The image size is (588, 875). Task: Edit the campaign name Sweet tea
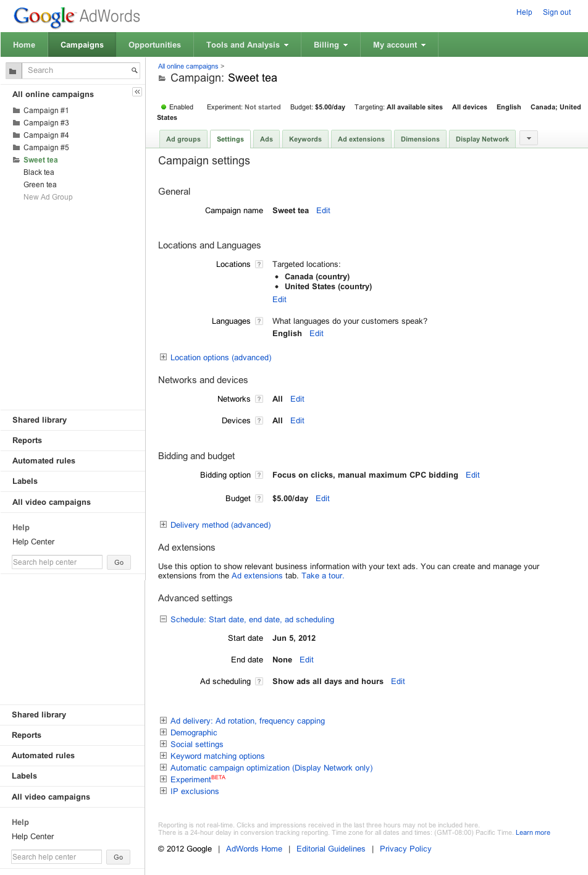[x=323, y=211]
